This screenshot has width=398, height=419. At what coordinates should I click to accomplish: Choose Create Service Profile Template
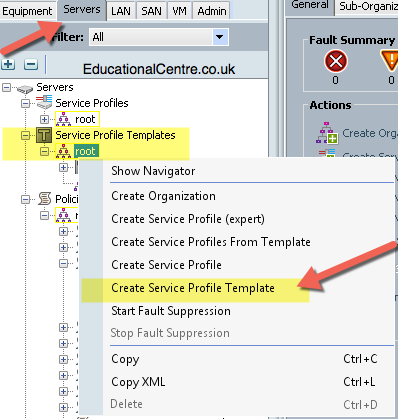coord(193,288)
